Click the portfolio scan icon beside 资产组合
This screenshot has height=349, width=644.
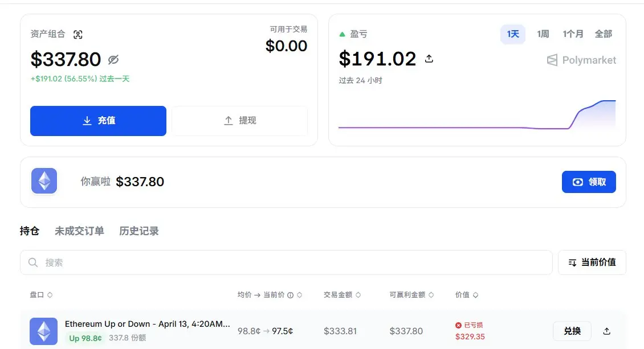(78, 34)
